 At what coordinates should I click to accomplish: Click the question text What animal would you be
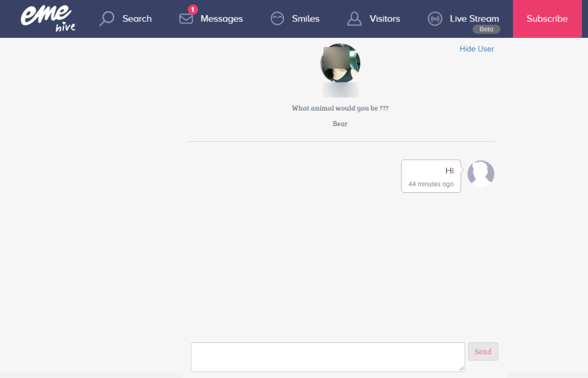point(340,107)
